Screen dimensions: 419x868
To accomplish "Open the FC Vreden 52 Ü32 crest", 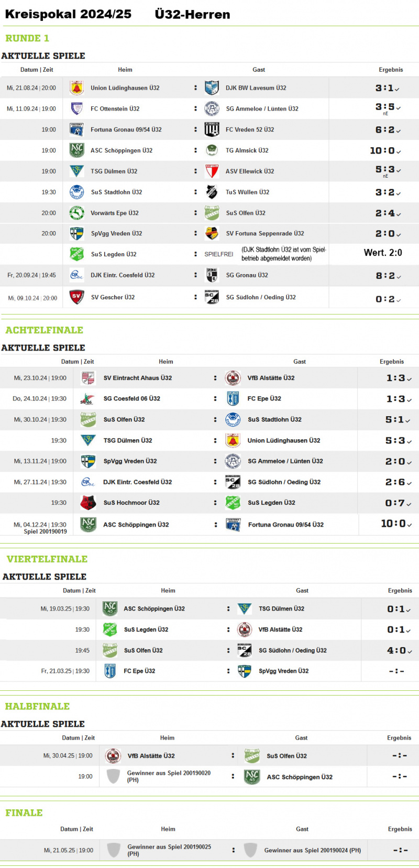I will point(212,129).
